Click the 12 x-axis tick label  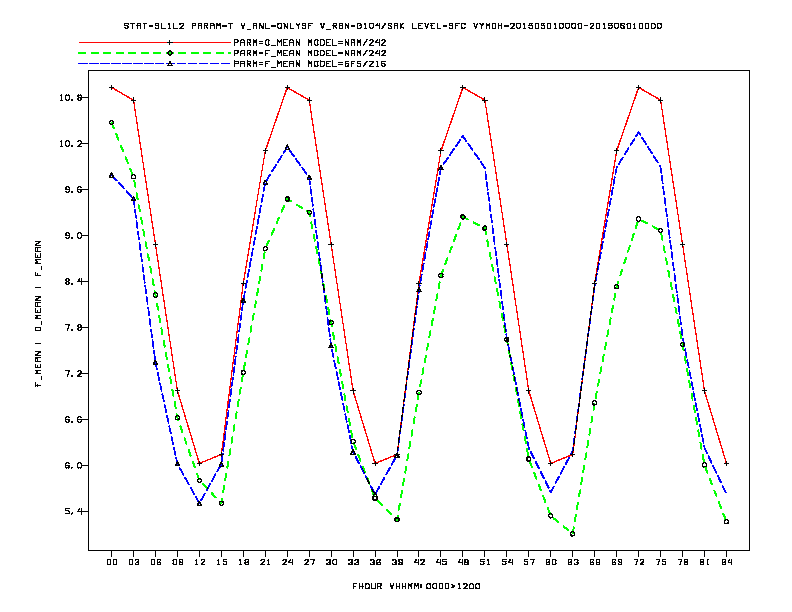(200, 562)
